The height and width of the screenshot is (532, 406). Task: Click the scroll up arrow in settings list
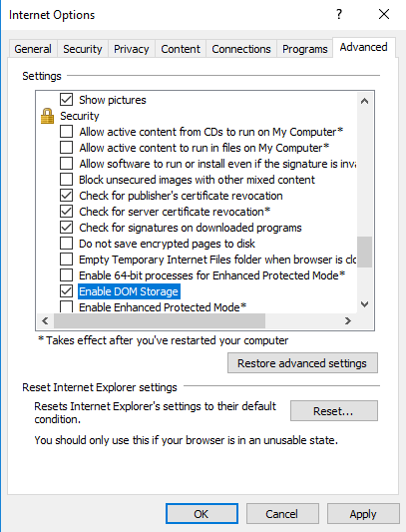click(365, 101)
